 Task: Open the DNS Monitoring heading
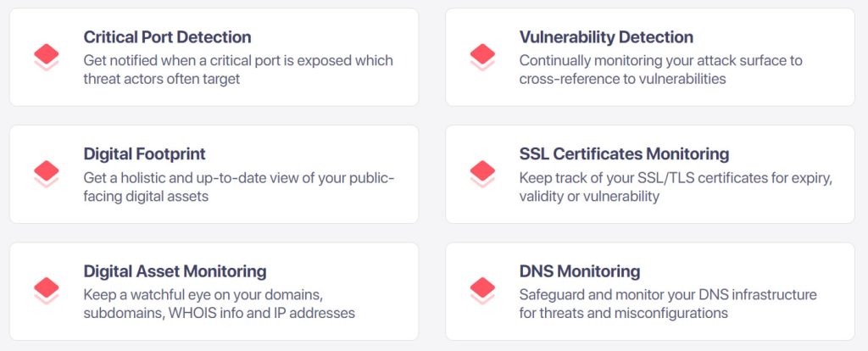pos(580,271)
